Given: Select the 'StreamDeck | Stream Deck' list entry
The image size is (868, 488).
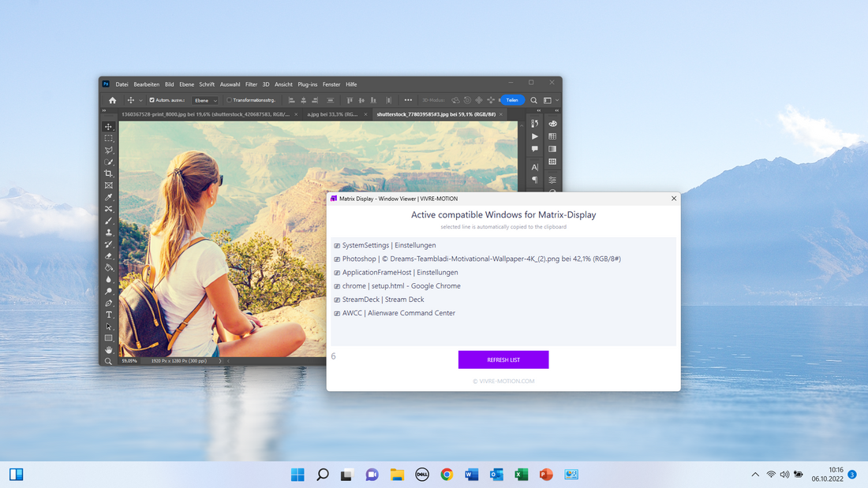Looking at the screenshot, I should pyautogui.click(x=383, y=300).
